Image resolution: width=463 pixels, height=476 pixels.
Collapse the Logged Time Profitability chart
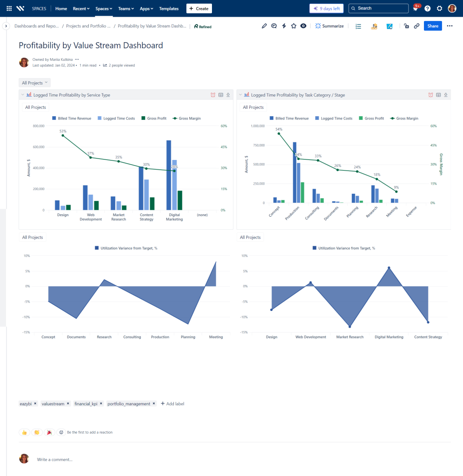(22, 94)
